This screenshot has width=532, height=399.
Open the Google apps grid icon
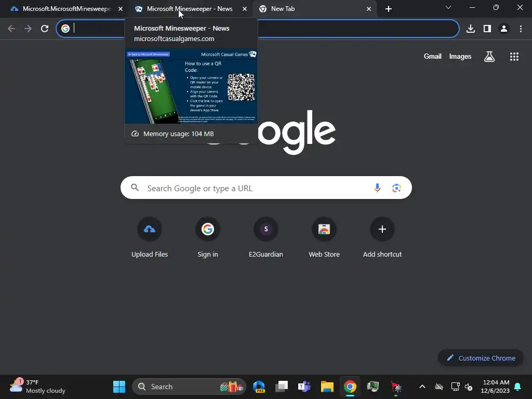pyautogui.click(x=514, y=57)
